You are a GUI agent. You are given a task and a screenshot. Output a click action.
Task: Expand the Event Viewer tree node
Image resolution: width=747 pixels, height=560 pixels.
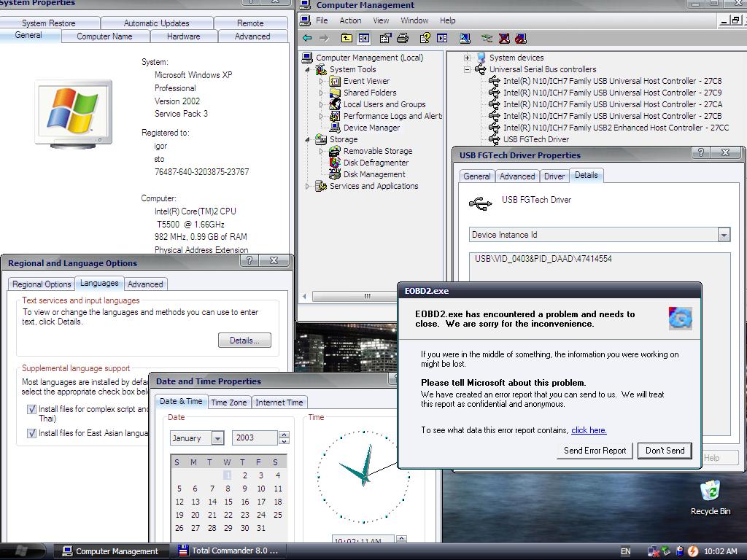(x=322, y=81)
